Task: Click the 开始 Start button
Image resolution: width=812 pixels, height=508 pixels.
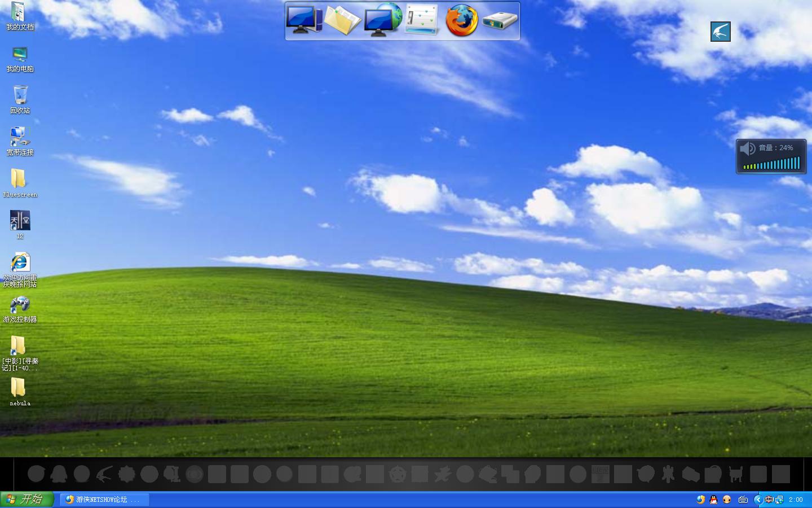Action: pyautogui.click(x=27, y=500)
